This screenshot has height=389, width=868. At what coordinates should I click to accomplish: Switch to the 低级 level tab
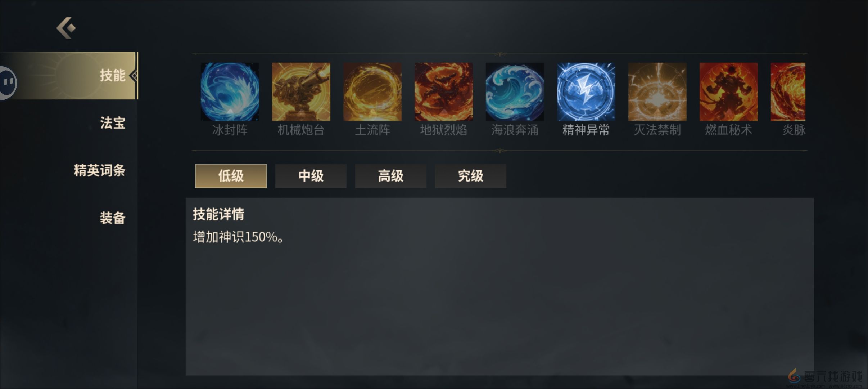pos(231,176)
